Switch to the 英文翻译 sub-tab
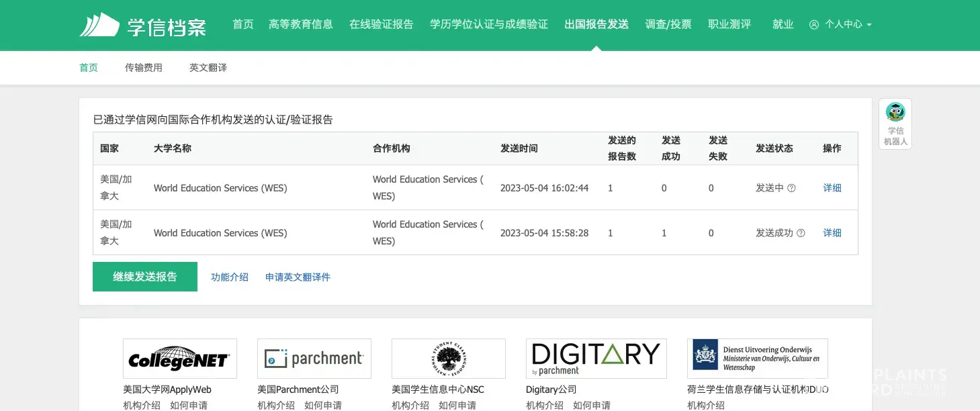The image size is (980, 411). tap(208, 68)
